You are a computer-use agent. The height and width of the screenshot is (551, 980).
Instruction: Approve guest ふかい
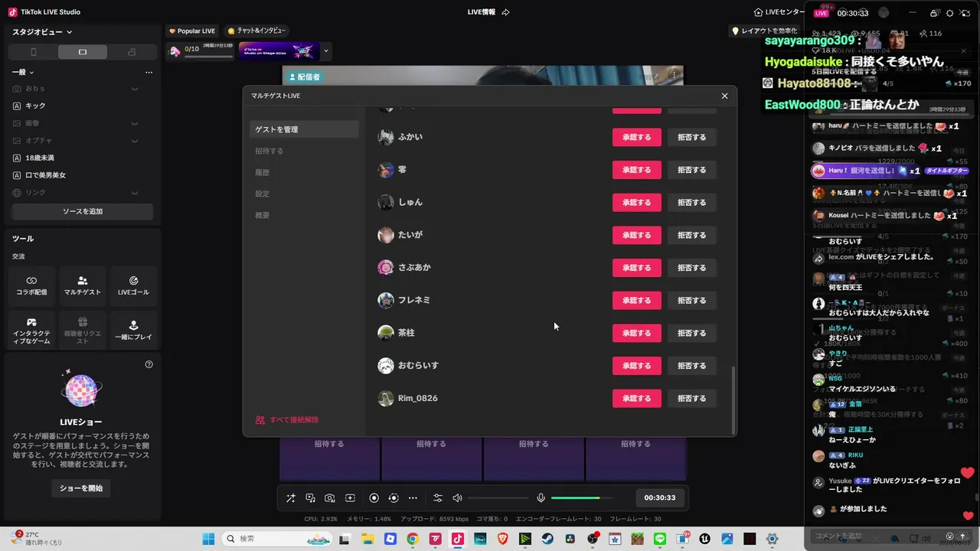point(637,138)
